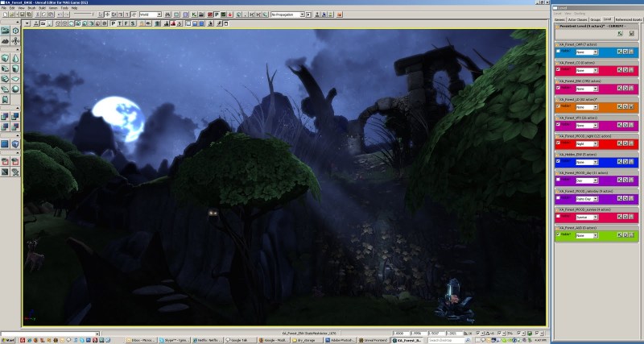Click the Sphere brush builder icon

15,89
